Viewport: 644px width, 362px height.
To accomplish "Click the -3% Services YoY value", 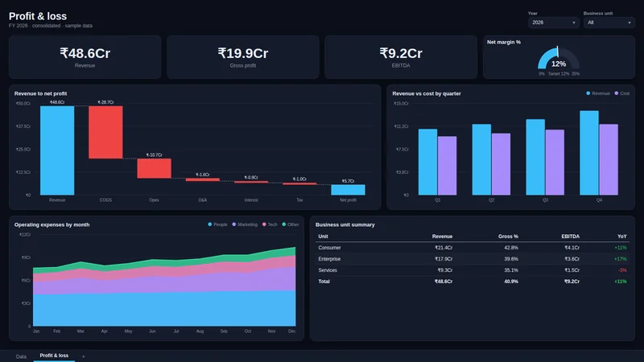I will pyautogui.click(x=622, y=270).
